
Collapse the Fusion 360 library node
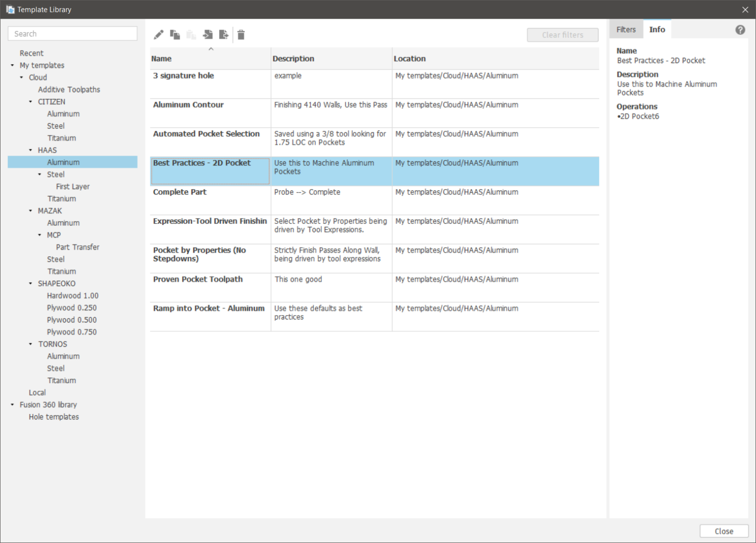12,404
